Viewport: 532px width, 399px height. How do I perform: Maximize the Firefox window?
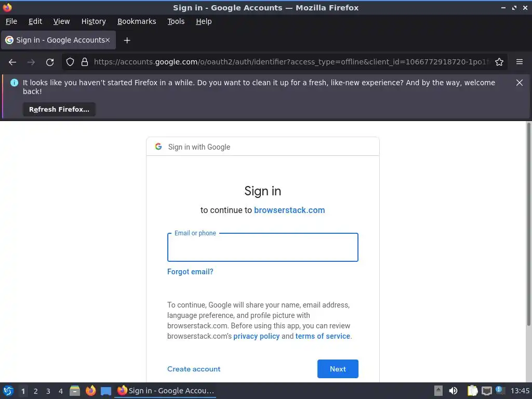[514, 7]
